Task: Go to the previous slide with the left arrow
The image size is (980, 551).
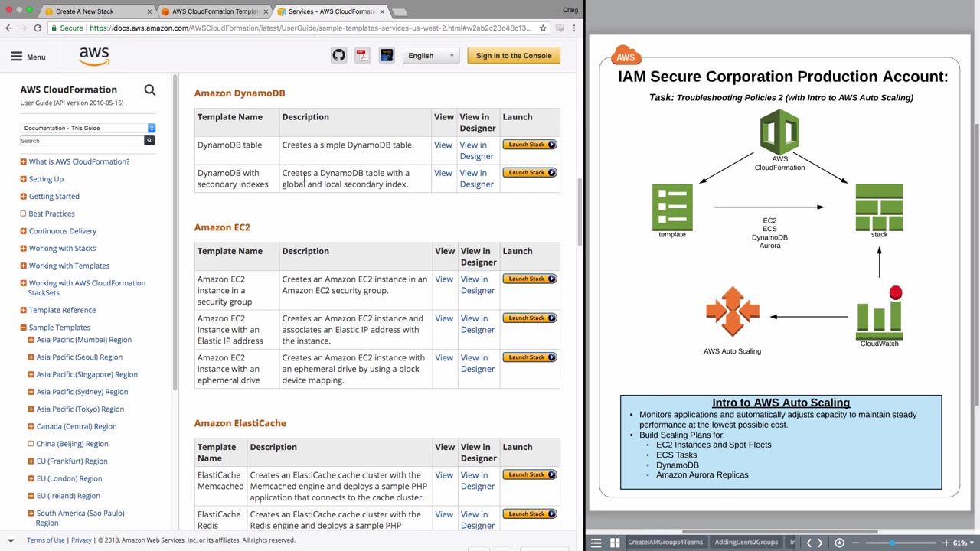Action: [808, 543]
